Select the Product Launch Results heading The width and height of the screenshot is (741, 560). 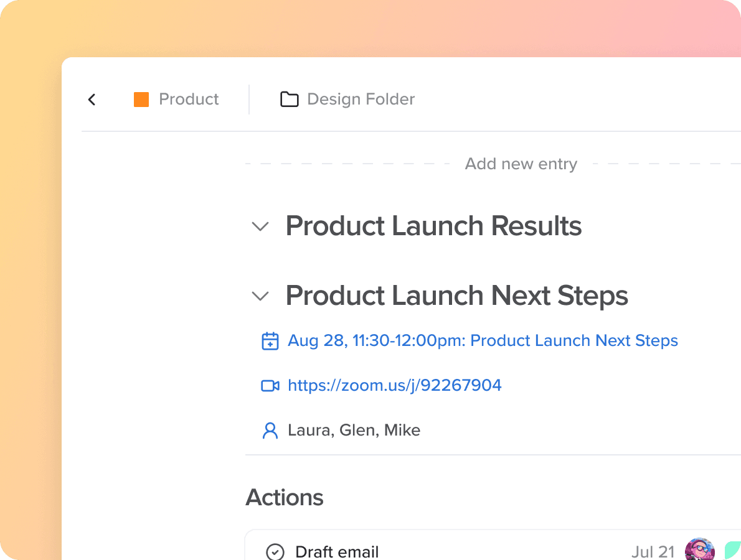pos(433,226)
